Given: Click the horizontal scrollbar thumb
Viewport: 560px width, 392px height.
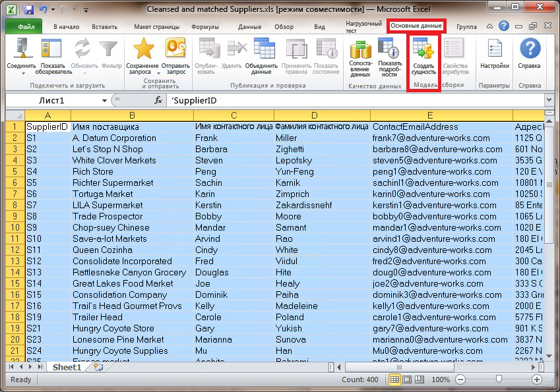Looking at the screenshot, I should coord(400,367).
